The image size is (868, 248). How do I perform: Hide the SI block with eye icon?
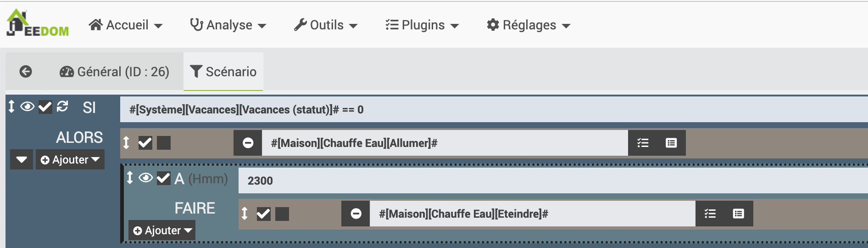pyautogui.click(x=28, y=107)
